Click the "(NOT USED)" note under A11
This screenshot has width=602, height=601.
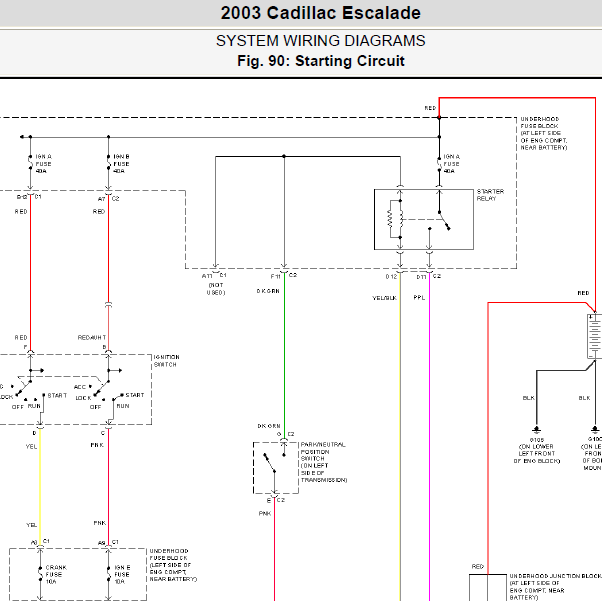(216, 289)
